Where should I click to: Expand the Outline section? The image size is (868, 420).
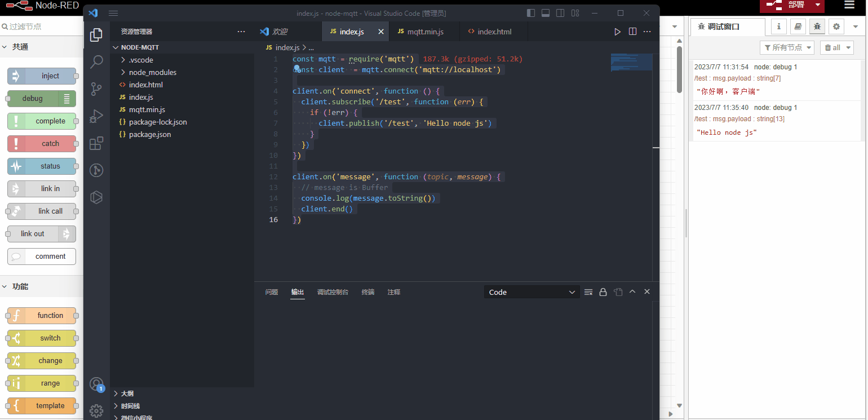[x=182, y=394]
